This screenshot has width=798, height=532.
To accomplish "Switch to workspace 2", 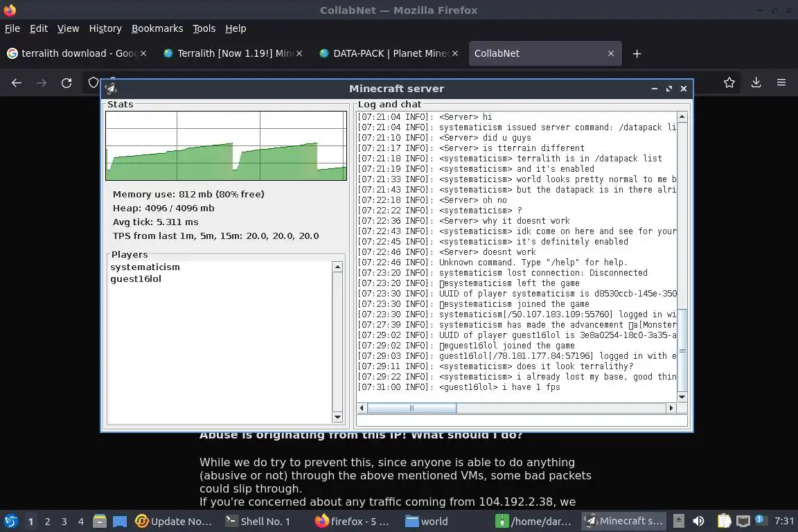I will point(47,522).
